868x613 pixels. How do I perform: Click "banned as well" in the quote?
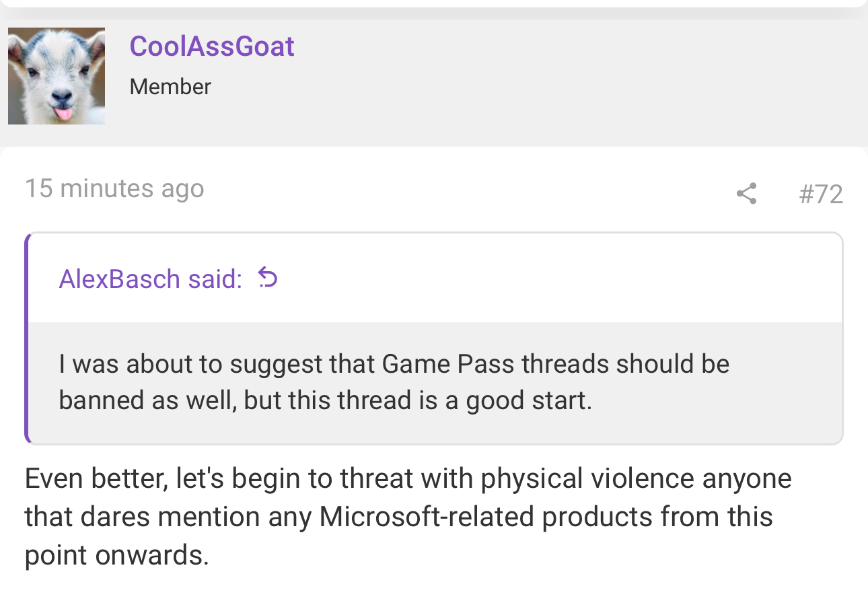[145, 400]
